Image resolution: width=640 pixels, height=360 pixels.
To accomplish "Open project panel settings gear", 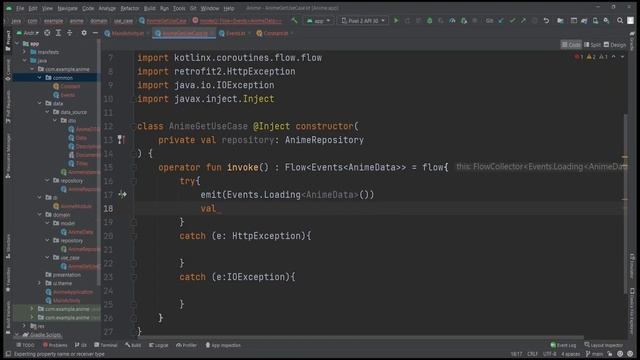I will pos(84,33).
